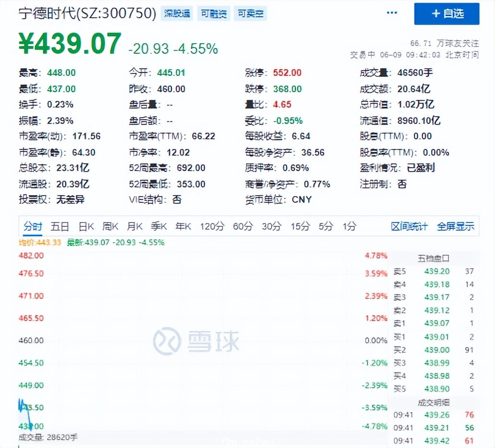Select the 分时 chart tab

coord(33,226)
